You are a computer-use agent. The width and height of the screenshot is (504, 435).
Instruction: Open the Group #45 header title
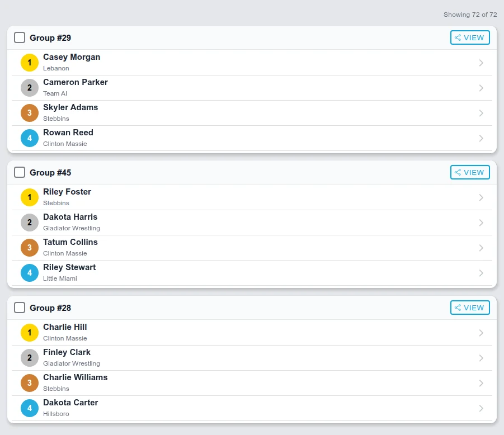point(50,173)
